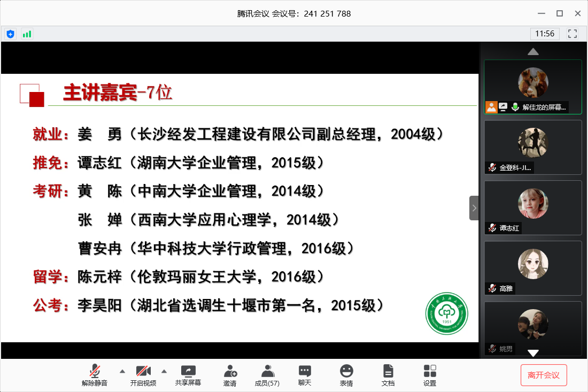The image size is (588, 392).
Task: Unmute microphone with 解除静音
Action: (x=95, y=375)
